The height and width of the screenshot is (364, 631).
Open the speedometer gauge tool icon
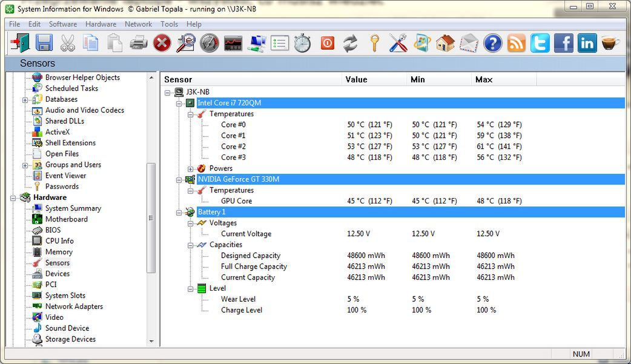click(x=210, y=43)
